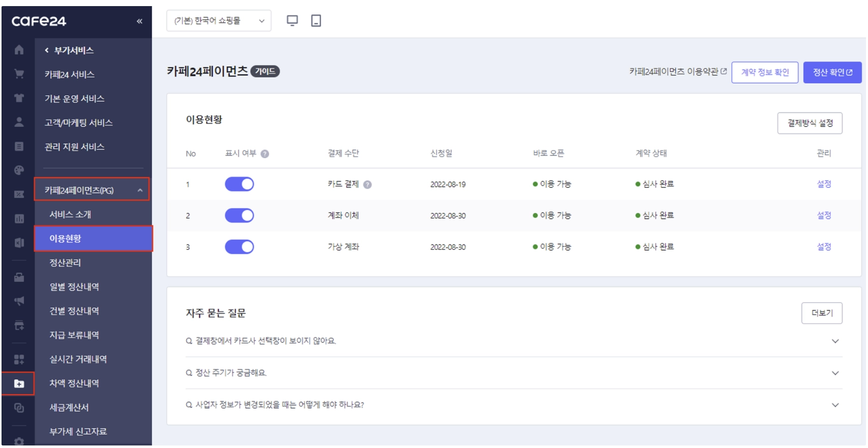Go to 정산관리 submenu
The height and width of the screenshot is (448, 868).
(x=65, y=263)
